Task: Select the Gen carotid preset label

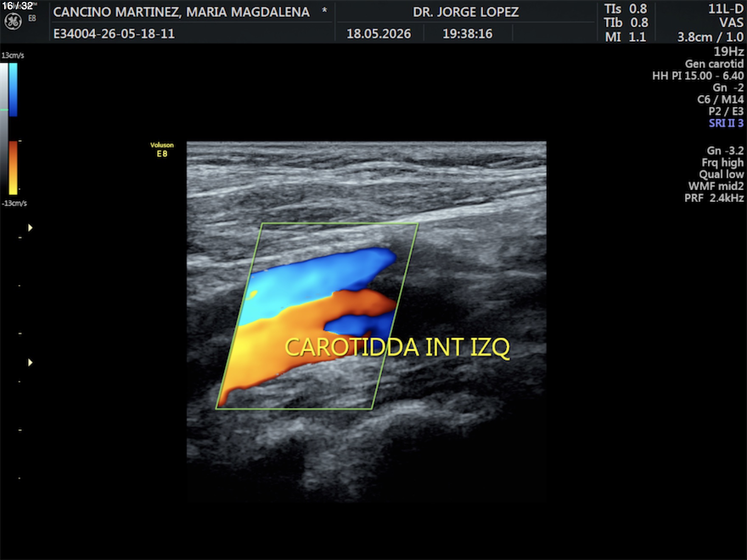Action: coord(714,64)
